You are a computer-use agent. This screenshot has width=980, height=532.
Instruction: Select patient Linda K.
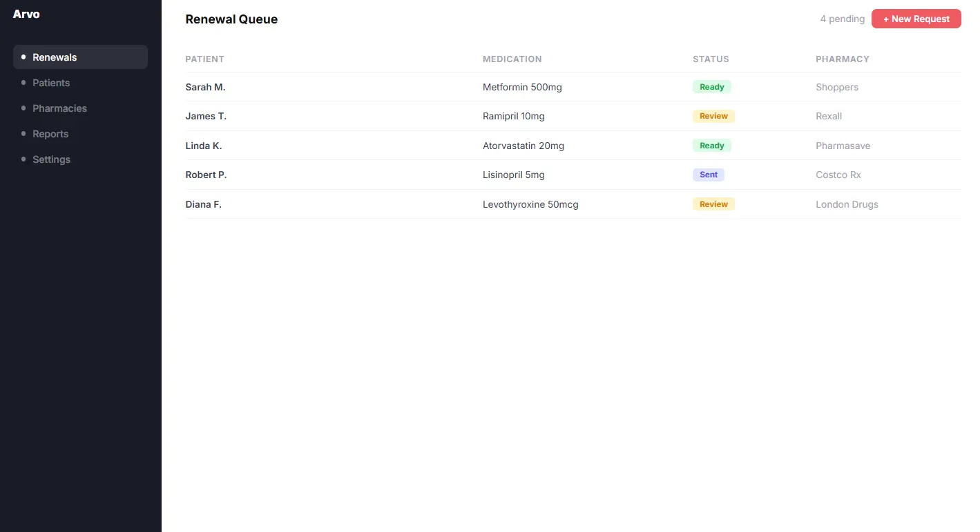point(204,146)
